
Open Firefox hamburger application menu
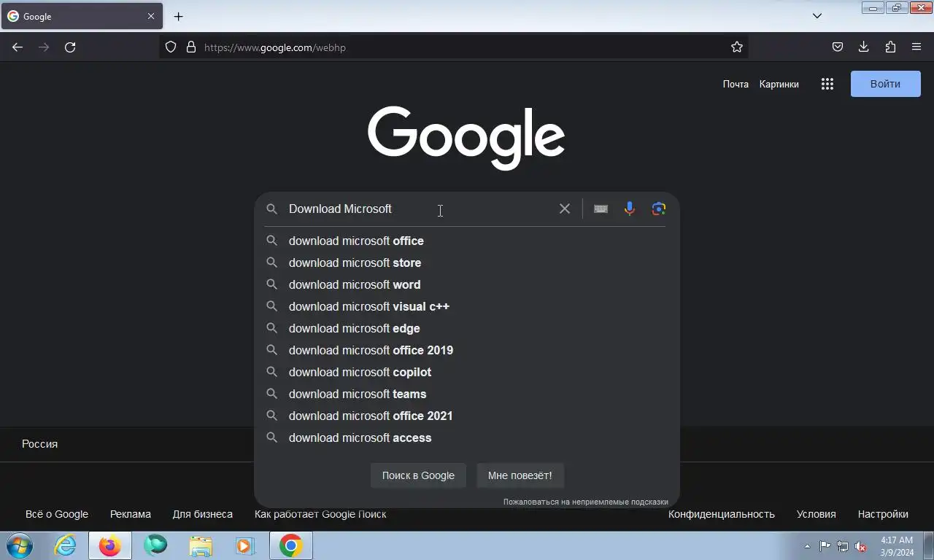point(916,47)
